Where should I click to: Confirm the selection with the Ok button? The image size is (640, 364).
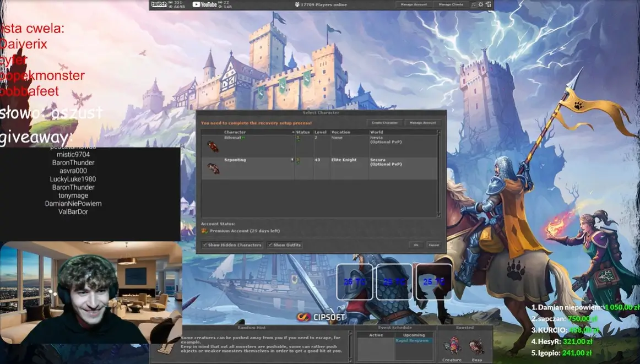click(x=416, y=245)
